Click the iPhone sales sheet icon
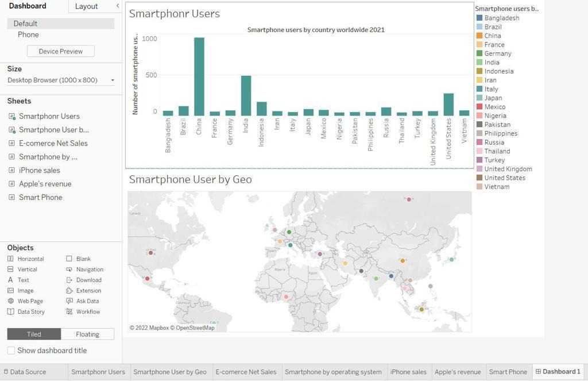Screen dimensions: 588x381 tap(11, 171)
